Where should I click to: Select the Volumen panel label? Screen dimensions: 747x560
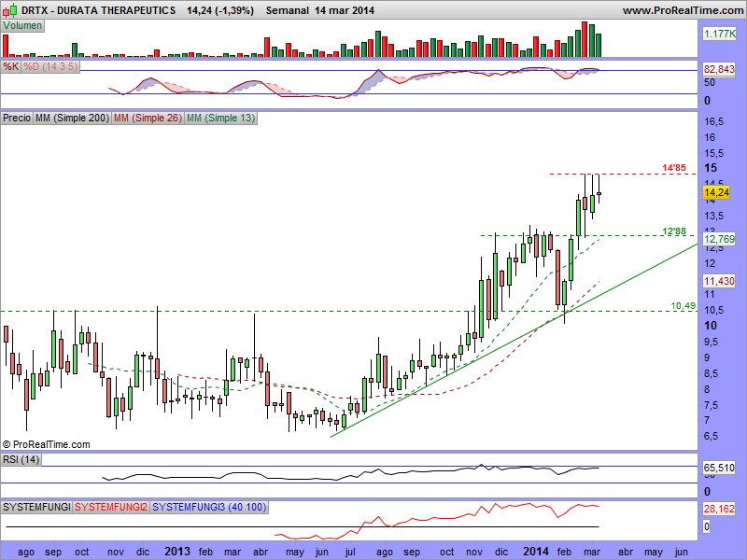[x=22, y=26]
